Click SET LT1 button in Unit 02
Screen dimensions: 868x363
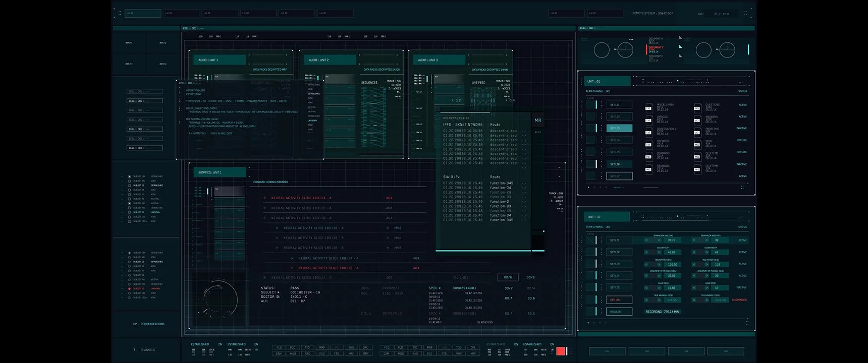[x=619, y=240]
